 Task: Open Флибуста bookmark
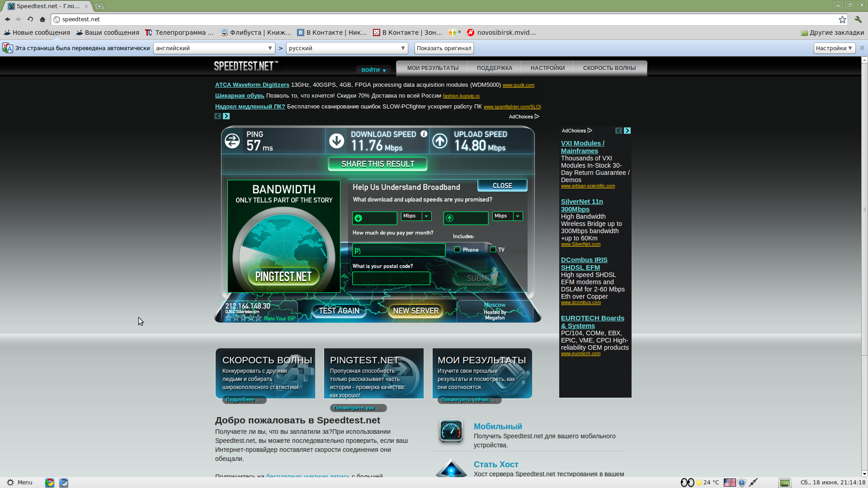tap(256, 33)
